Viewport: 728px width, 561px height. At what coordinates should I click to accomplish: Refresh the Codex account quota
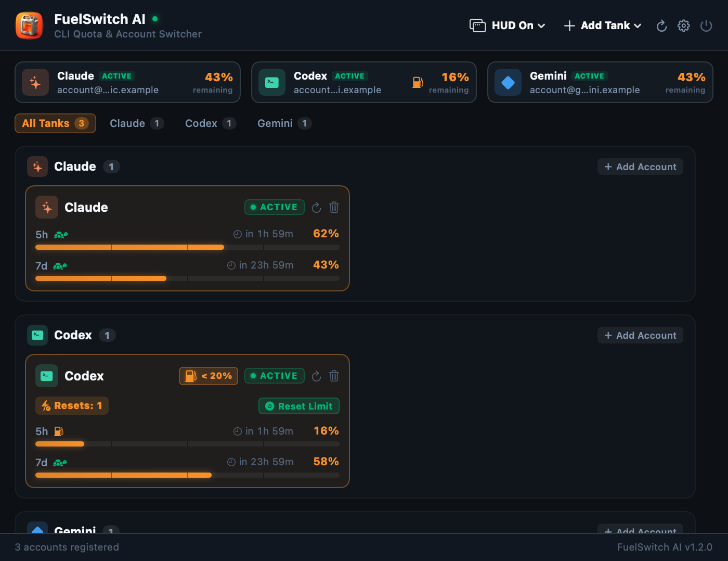(316, 376)
